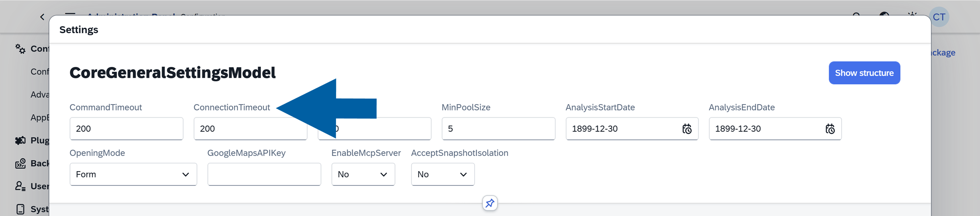Open the AcceptSnapshotIsolation dropdown
980x216 pixels.
[443, 174]
